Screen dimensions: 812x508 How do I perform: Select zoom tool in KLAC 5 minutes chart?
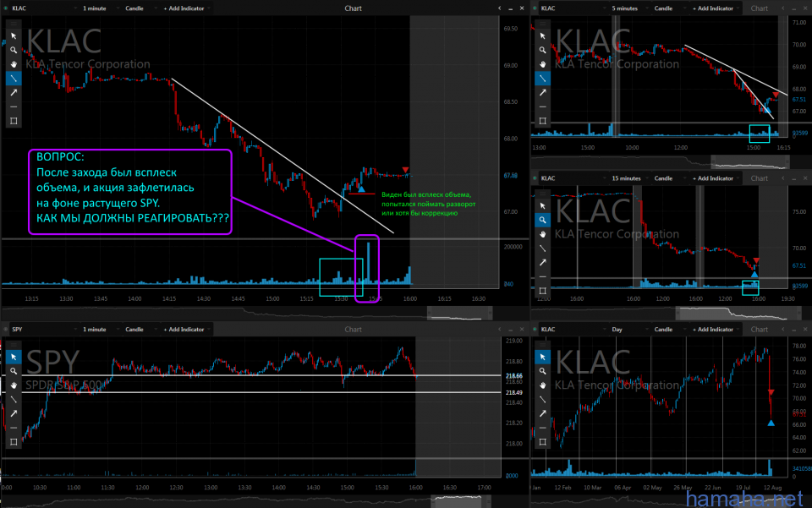click(x=542, y=50)
